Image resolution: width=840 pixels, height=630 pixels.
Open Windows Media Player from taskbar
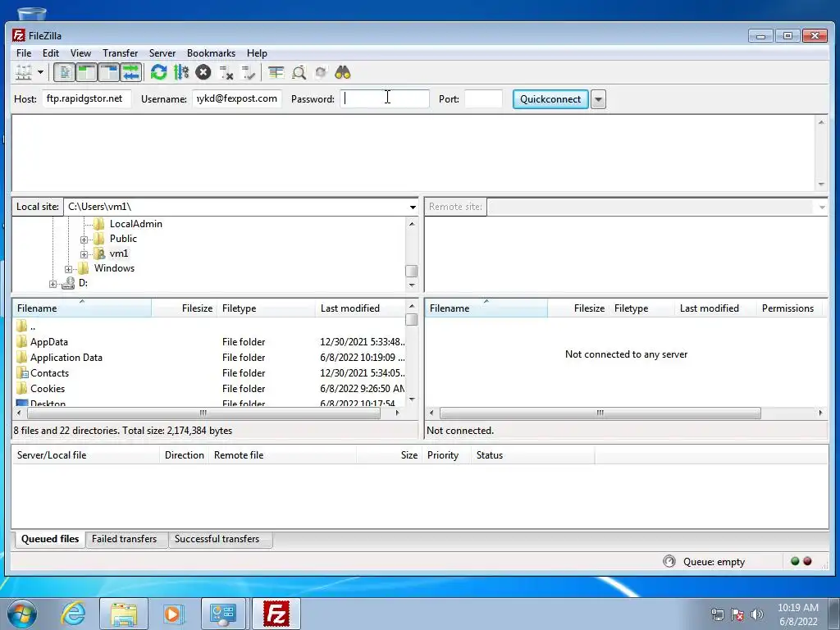172,614
